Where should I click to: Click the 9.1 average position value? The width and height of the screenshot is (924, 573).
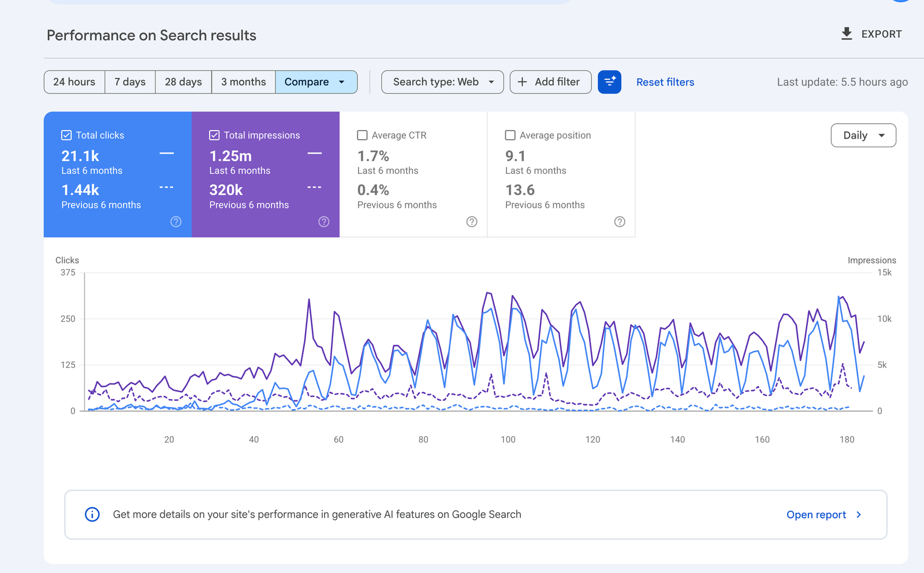tap(515, 156)
